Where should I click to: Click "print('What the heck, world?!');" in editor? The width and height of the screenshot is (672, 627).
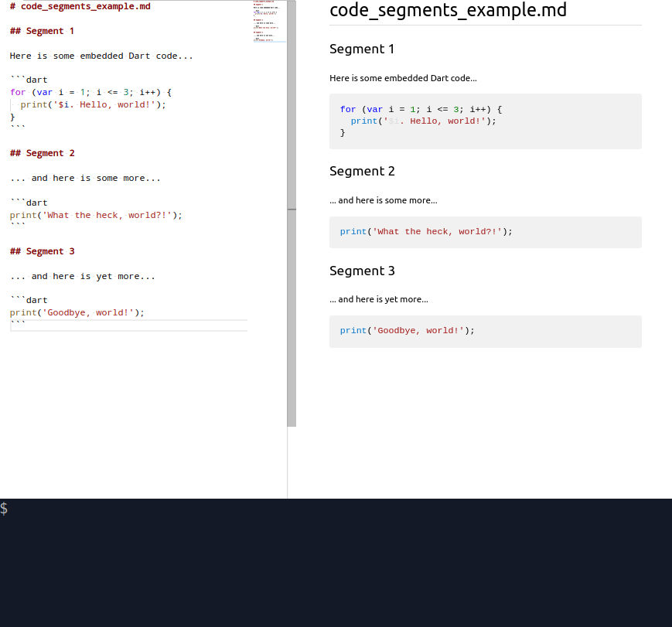(96, 215)
